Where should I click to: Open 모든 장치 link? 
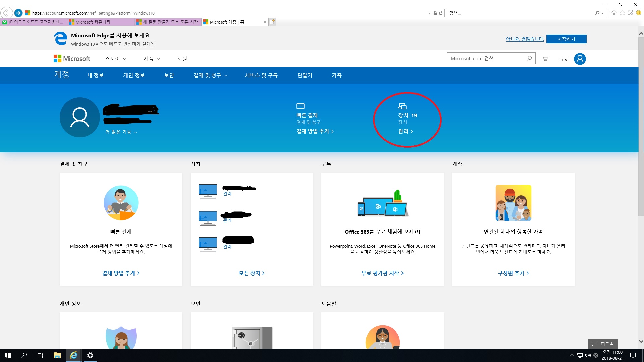[252, 273]
